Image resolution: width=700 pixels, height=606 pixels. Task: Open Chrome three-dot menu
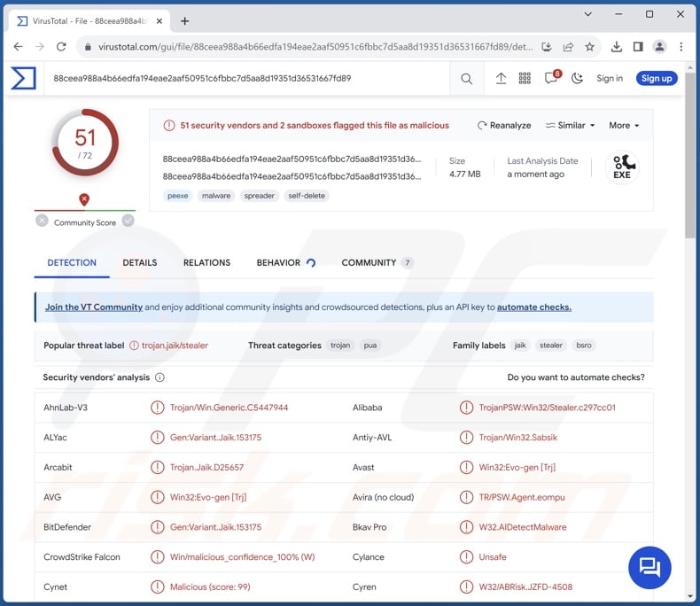[x=681, y=46]
